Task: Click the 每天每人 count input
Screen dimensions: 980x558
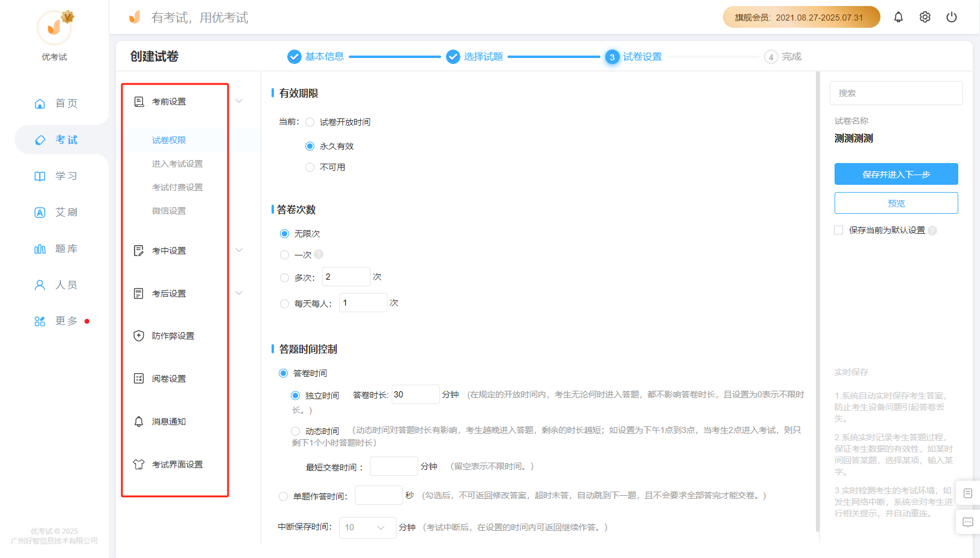Action: [363, 303]
